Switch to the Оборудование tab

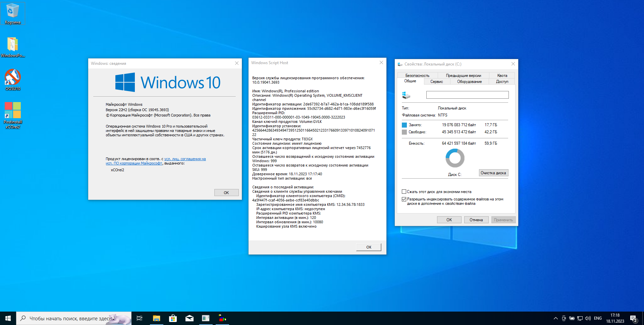click(x=469, y=82)
